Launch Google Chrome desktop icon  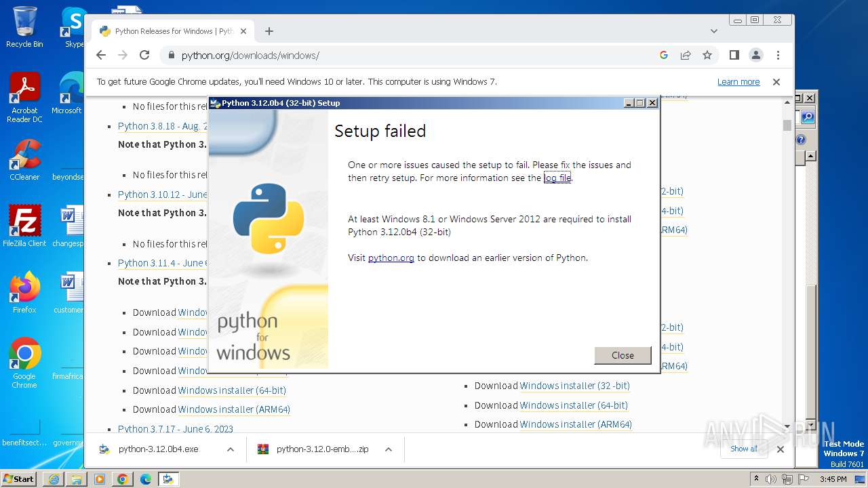coord(24,363)
